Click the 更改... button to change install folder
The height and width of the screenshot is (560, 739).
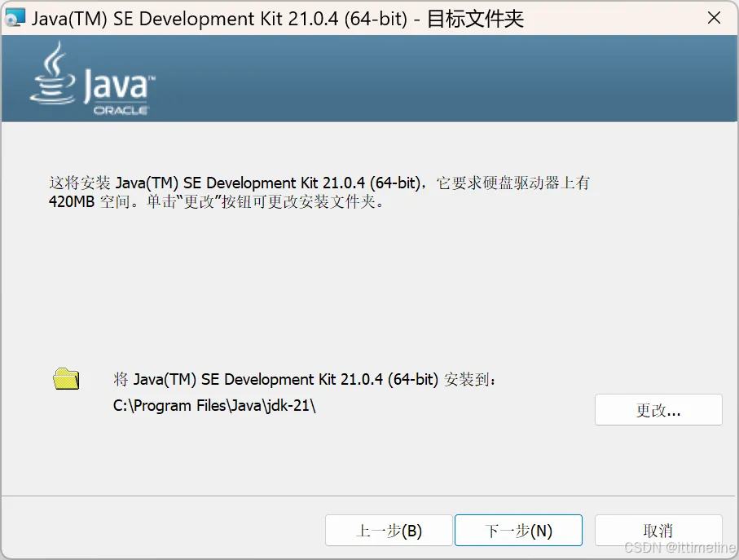[658, 410]
